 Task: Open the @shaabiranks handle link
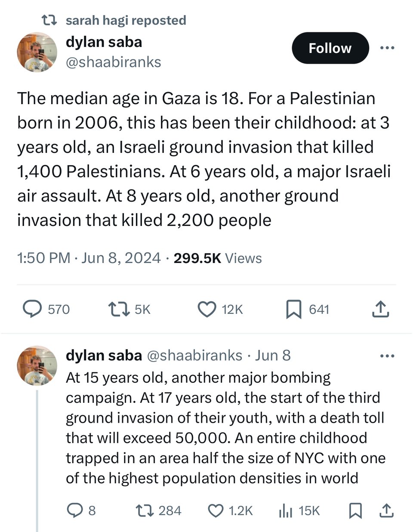pyautogui.click(x=114, y=62)
